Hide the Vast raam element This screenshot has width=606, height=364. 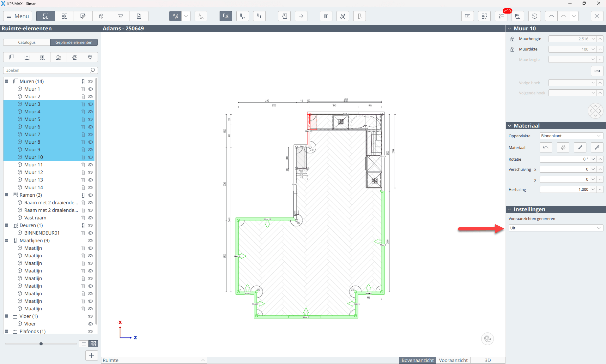90,218
